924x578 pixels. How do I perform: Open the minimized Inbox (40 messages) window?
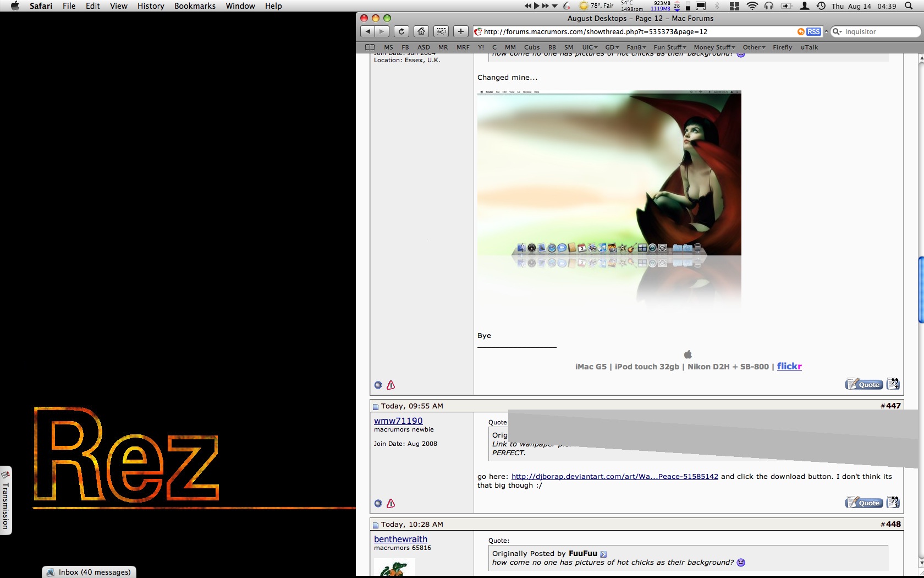(89, 572)
